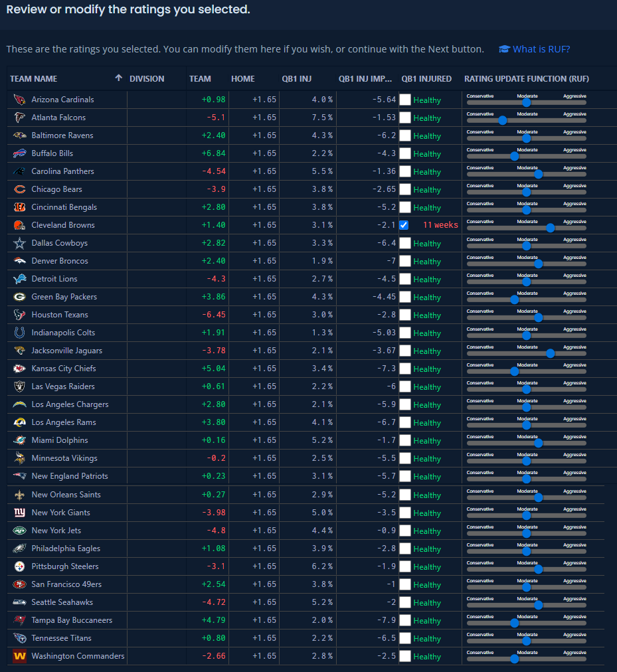Tick QB1 injured for San Francisco 49ers
This screenshot has height=672, width=617.
pyautogui.click(x=404, y=584)
